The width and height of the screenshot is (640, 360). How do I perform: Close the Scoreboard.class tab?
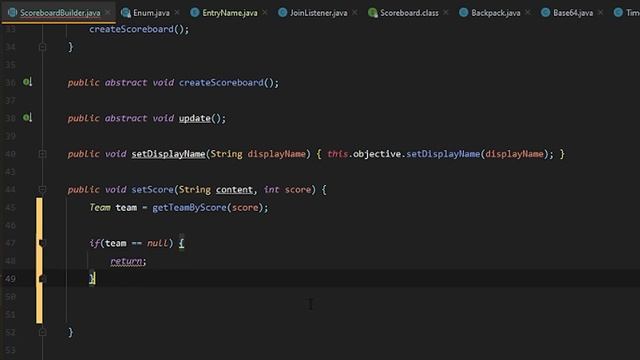click(446, 13)
